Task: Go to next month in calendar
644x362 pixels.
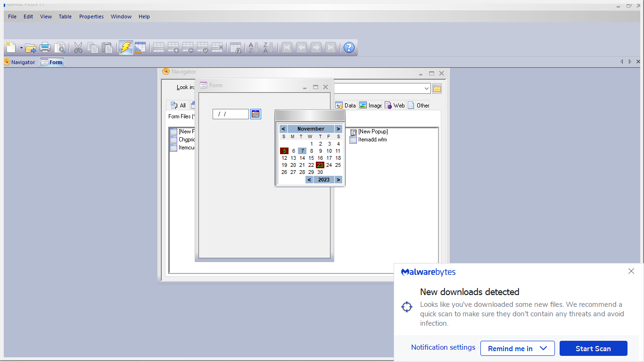Action: click(x=338, y=129)
